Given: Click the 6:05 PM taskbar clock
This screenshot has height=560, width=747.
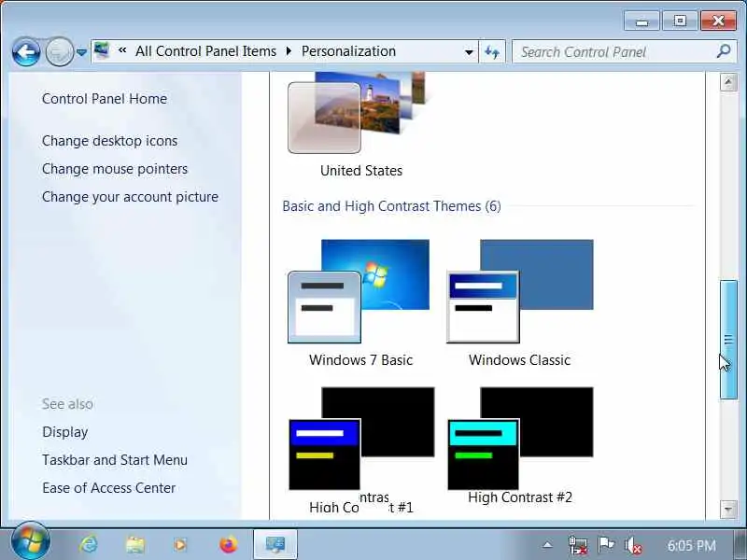Looking at the screenshot, I should (691, 545).
